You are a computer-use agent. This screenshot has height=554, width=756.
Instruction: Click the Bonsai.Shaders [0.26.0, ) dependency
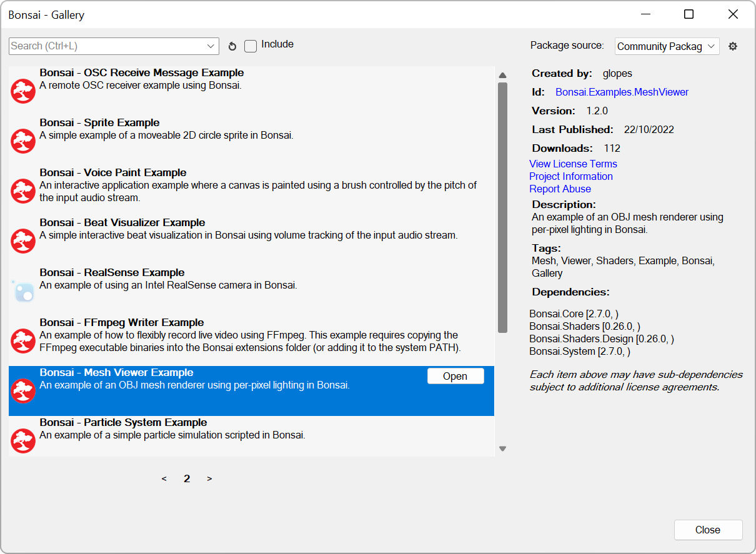click(585, 327)
